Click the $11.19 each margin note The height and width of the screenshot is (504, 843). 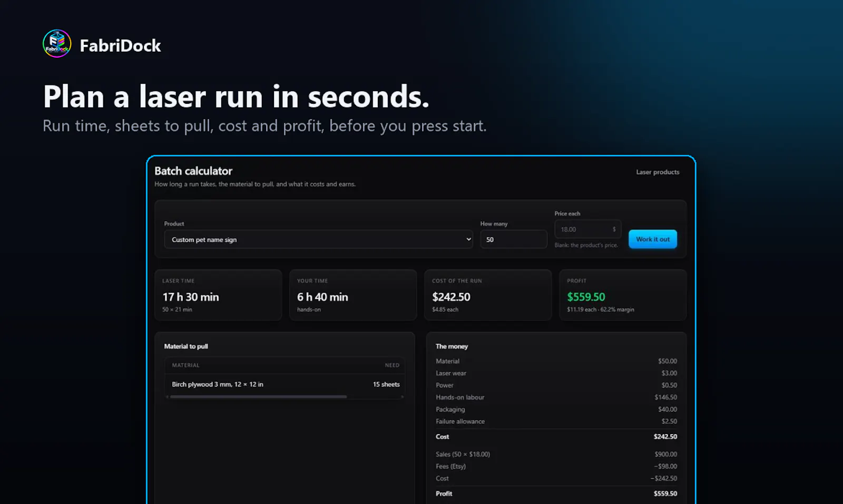[x=601, y=310]
